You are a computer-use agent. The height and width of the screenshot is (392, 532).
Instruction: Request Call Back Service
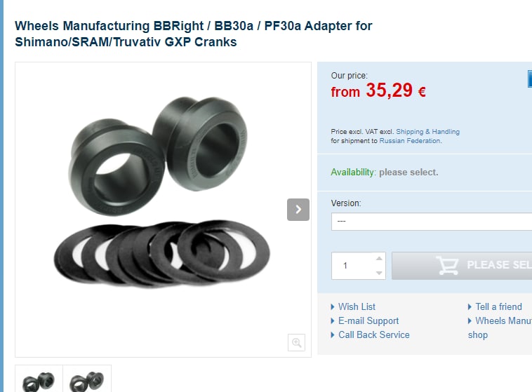click(374, 334)
